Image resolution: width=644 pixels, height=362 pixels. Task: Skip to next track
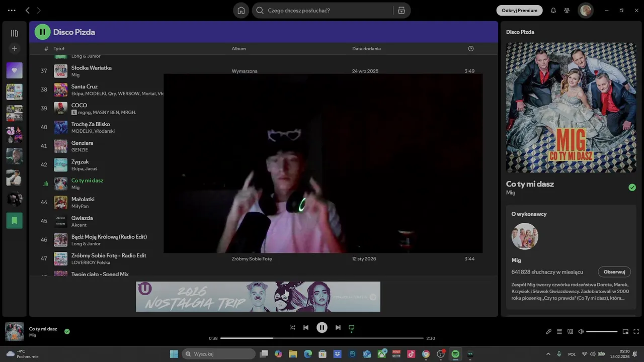tap(338, 327)
